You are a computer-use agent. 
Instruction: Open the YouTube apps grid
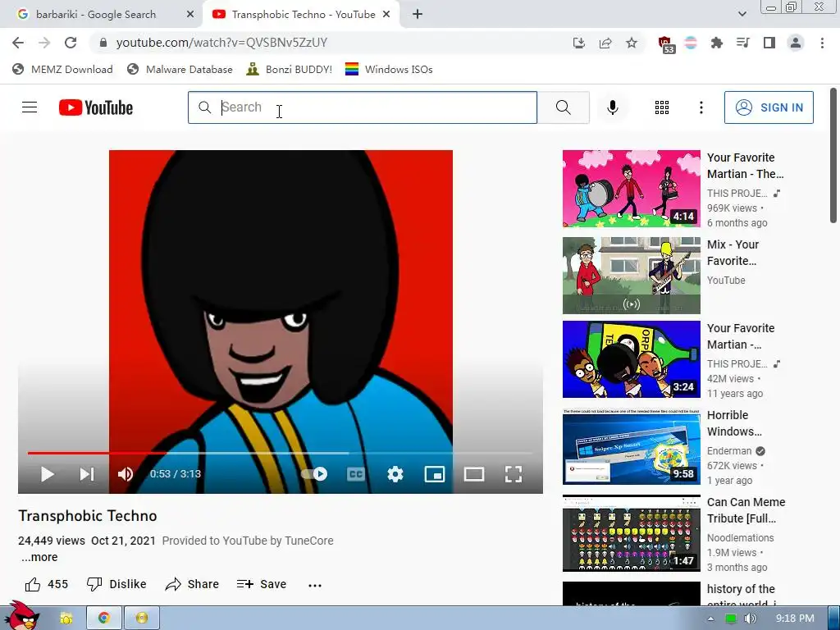(662, 107)
